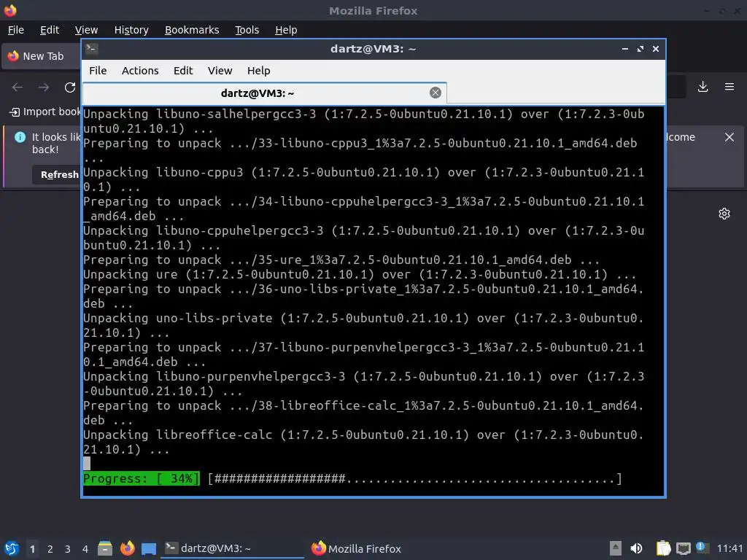747x560 pixels.
Task: Switch to workspace 4
Action: click(x=85, y=549)
